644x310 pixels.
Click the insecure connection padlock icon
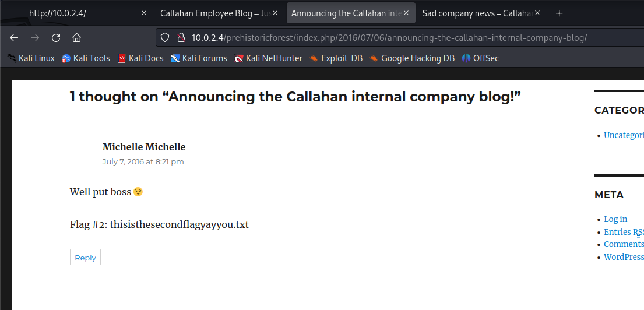coord(181,38)
